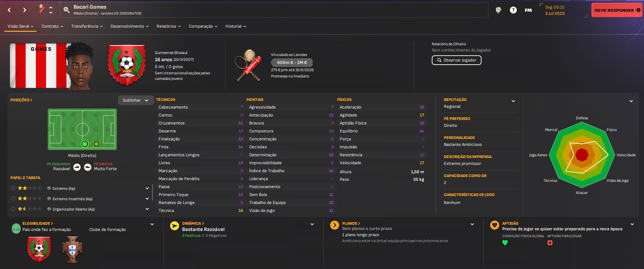Click the green global condition heart
The height and width of the screenshot is (269, 644).
505,243
